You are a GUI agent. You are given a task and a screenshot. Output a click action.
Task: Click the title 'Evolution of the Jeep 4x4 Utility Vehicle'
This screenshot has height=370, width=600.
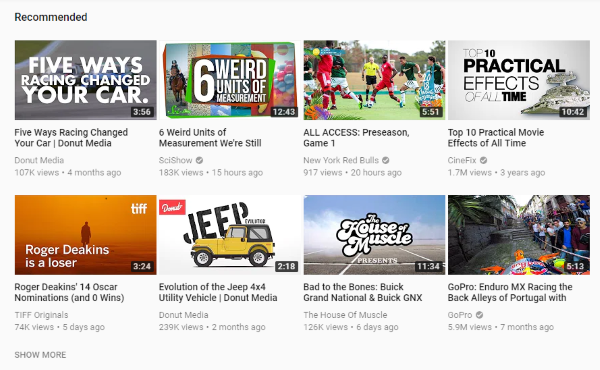pos(218,292)
